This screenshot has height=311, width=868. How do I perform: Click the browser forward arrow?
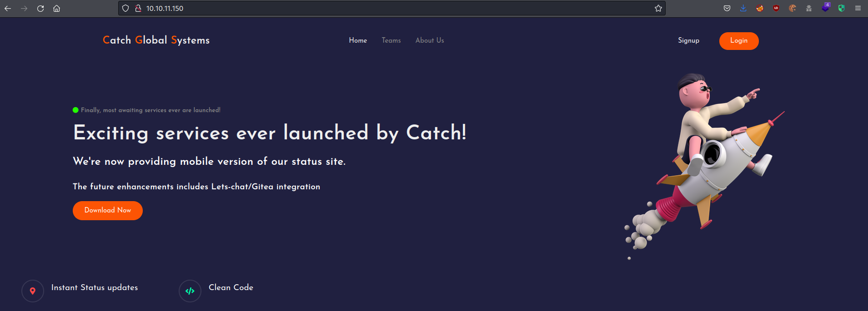coord(24,8)
